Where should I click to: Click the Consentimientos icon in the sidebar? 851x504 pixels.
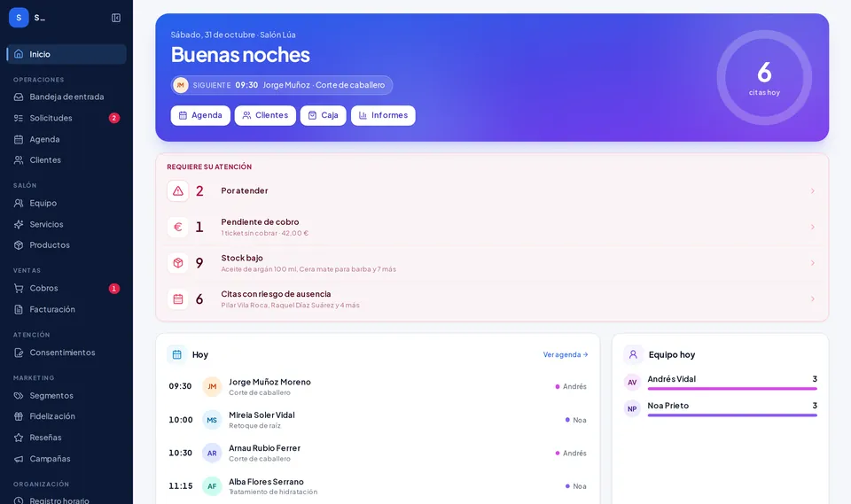coord(19,353)
